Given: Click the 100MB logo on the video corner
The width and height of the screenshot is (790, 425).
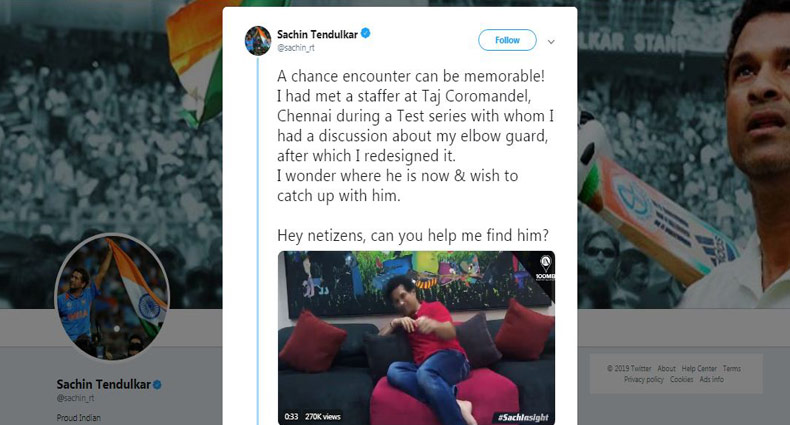Looking at the screenshot, I should pyautogui.click(x=545, y=268).
